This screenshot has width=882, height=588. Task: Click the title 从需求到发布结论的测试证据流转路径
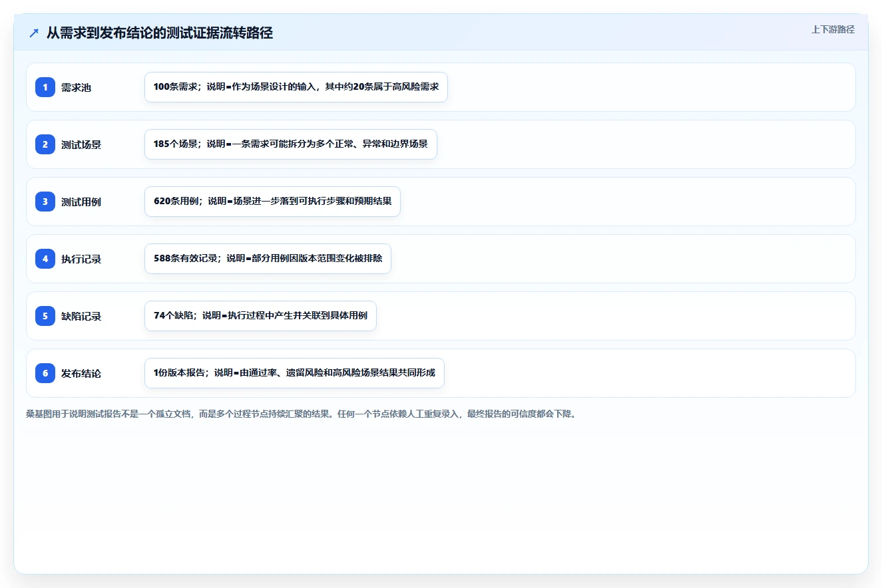pos(160,33)
